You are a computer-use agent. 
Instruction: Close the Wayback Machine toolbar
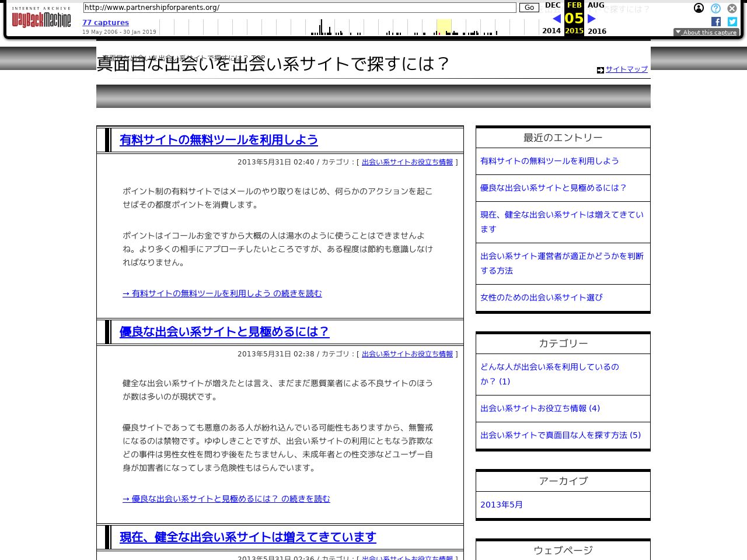tap(732, 8)
